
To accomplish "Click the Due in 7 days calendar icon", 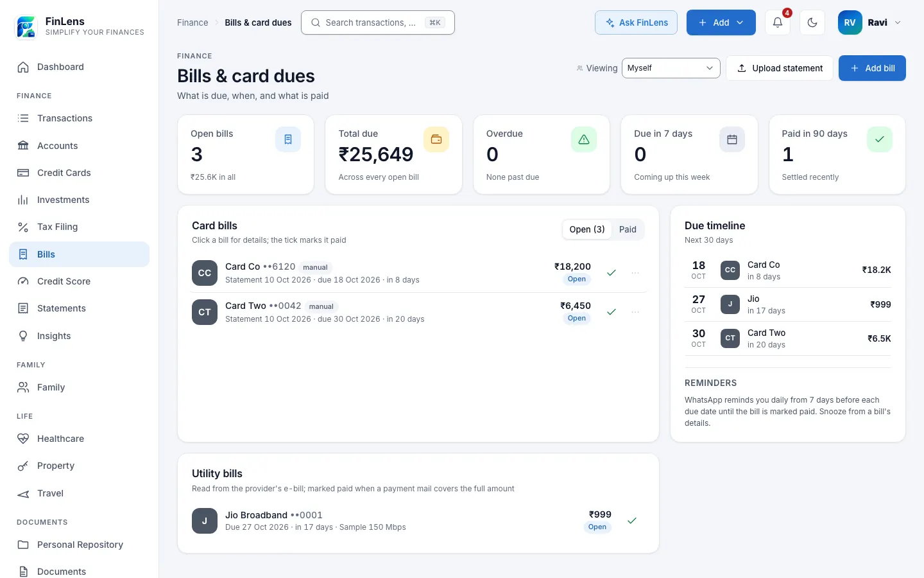I will (732, 139).
